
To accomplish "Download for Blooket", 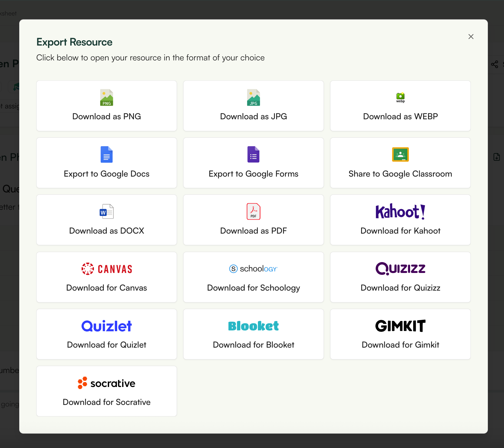I will 253,334.
